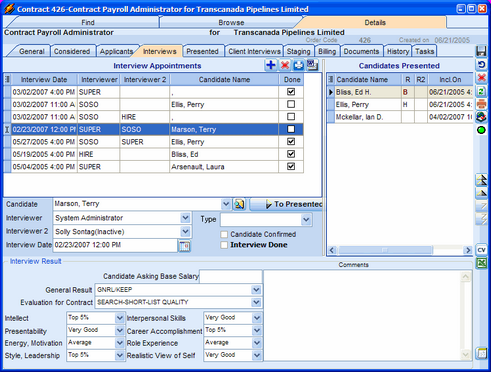Open the Candidate dropdown showing Marson, Terry
Screen dimensions: 491x372
click(226, 204)
